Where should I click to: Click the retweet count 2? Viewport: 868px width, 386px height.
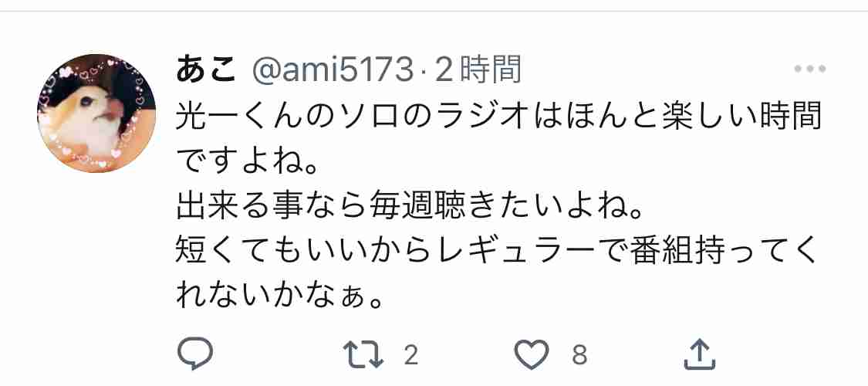point(410,354)
